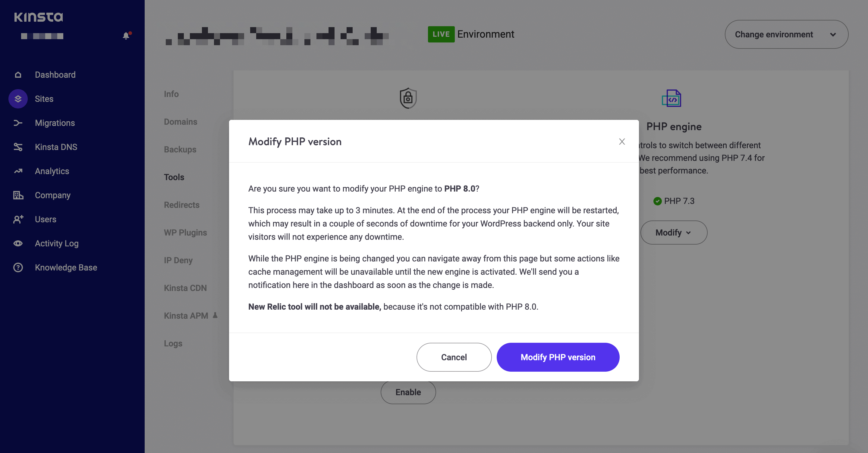Screen dimensions: 868x453
Task: Click the Knowledge Base icon in sidebar
Action: pyautogui.click(x=17, y=267)
